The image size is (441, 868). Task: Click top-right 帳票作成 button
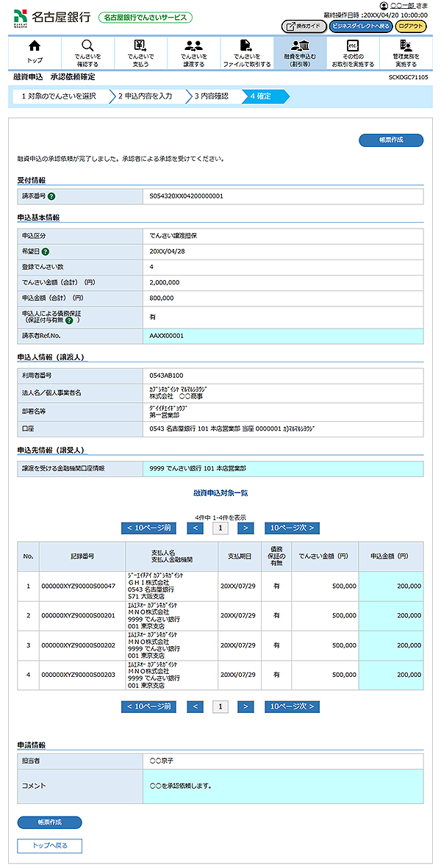click(x=391, y=140)
